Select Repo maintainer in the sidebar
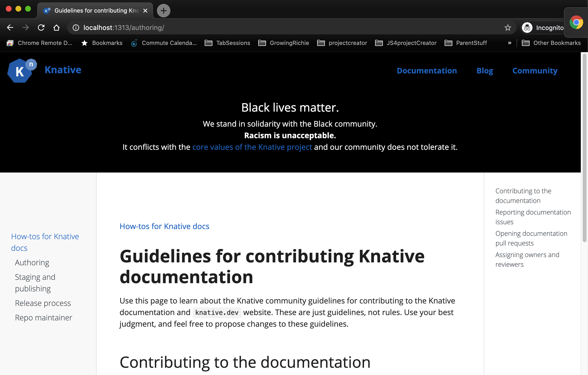This screenshot has height=375, width=588. click(43, 317)
